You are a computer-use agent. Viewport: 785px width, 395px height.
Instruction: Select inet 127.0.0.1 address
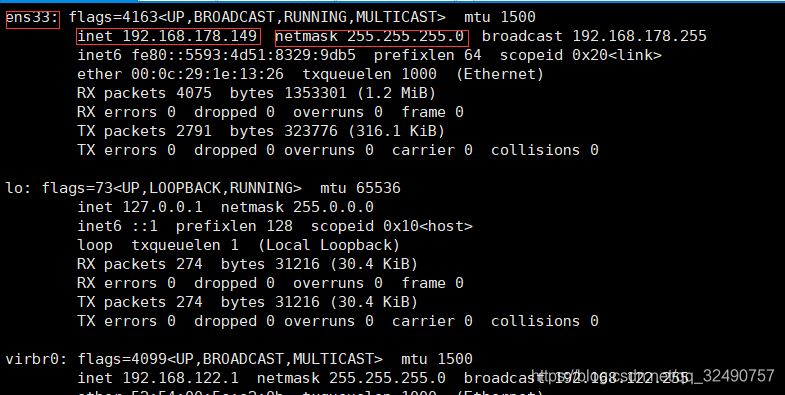pyautogui.click(x=140, y=207)
